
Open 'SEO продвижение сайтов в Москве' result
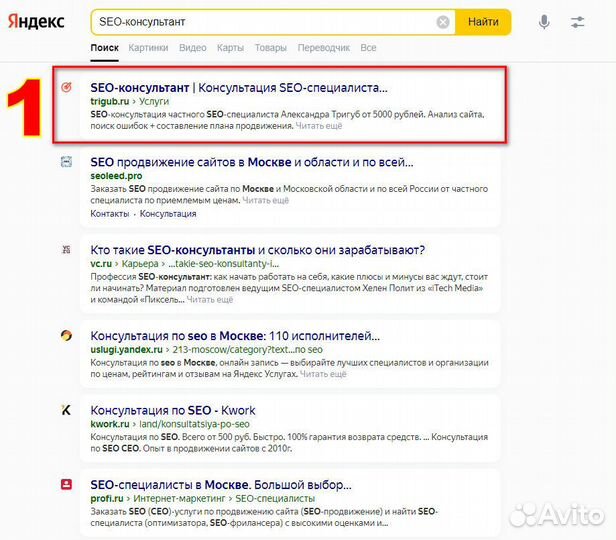(252, 162)
